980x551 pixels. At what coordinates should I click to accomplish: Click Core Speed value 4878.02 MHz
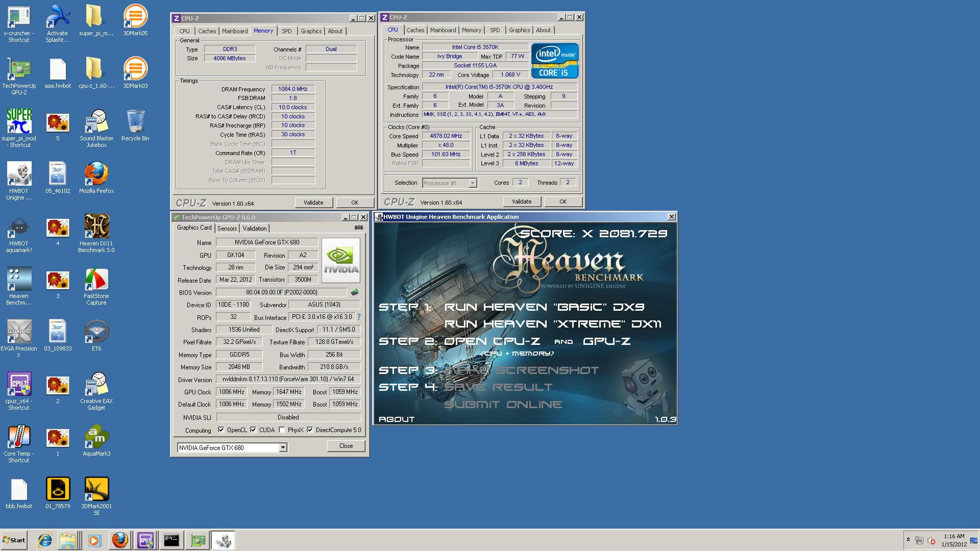(446, 136)
